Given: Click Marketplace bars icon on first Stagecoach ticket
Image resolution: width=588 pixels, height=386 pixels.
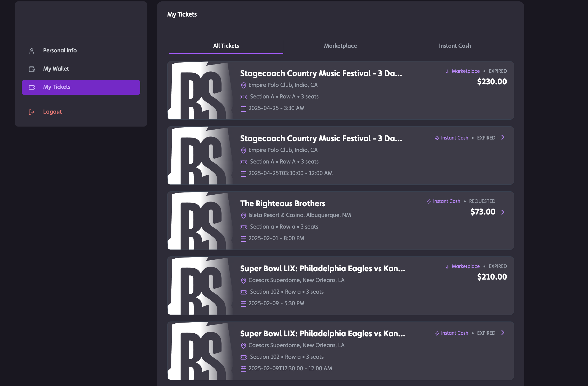Looking at the screenshot, I should coord(448,71).
